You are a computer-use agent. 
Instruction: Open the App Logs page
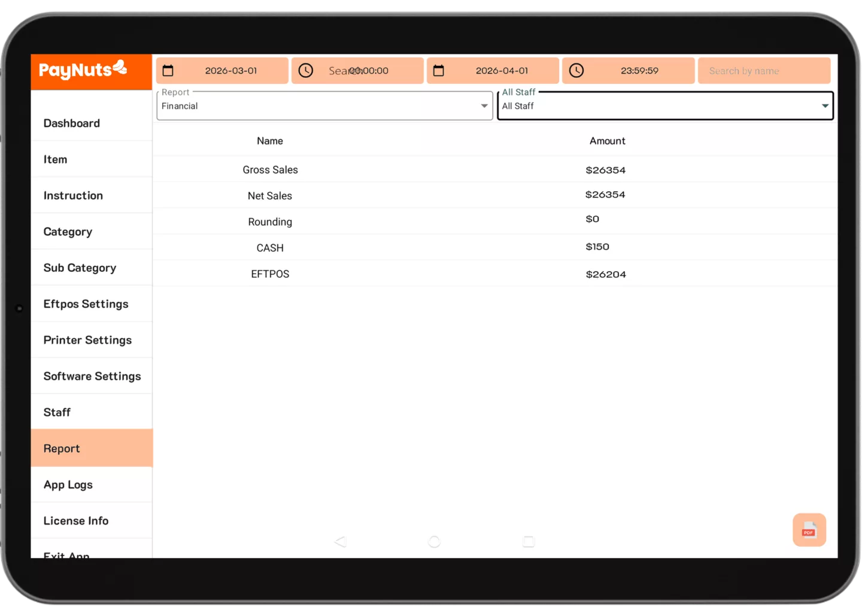[x=68, y=484]
